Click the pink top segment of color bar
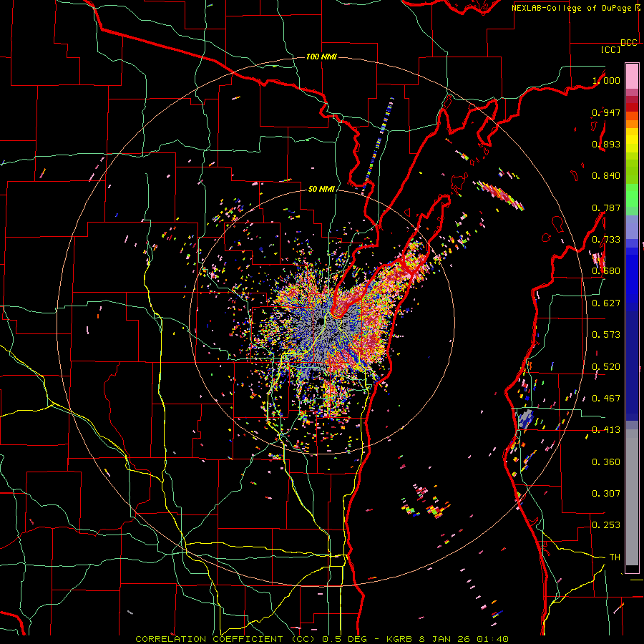The image size is (644, 644). [x=632, y=77]
